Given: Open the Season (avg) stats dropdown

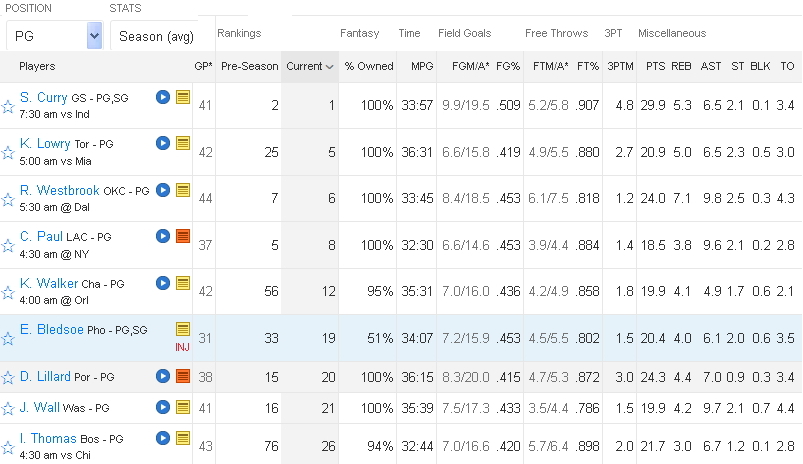Looking at the screenshot, I should coord(156,36).
